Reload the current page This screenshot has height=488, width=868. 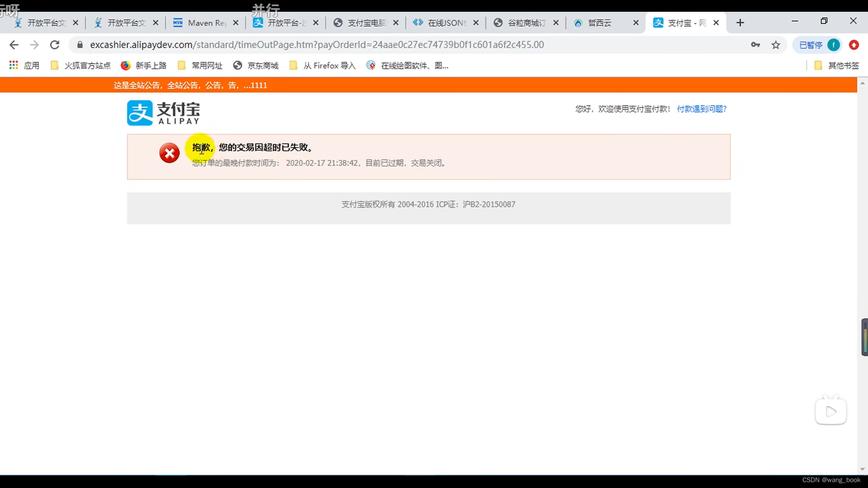click(x=55, y=45)
